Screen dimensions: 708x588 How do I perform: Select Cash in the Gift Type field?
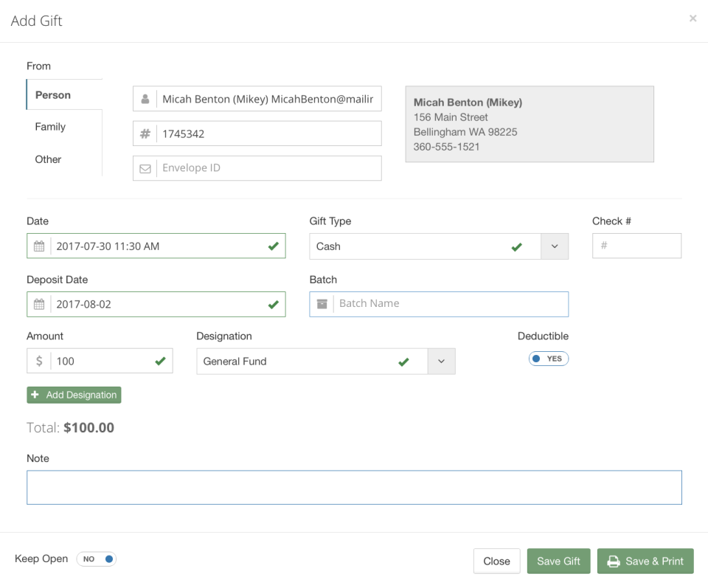413,246
